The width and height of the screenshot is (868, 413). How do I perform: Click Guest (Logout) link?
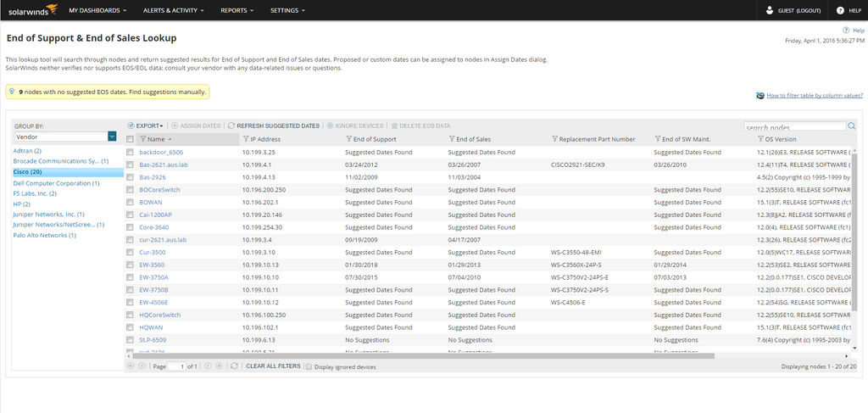(x=798, y=10)
